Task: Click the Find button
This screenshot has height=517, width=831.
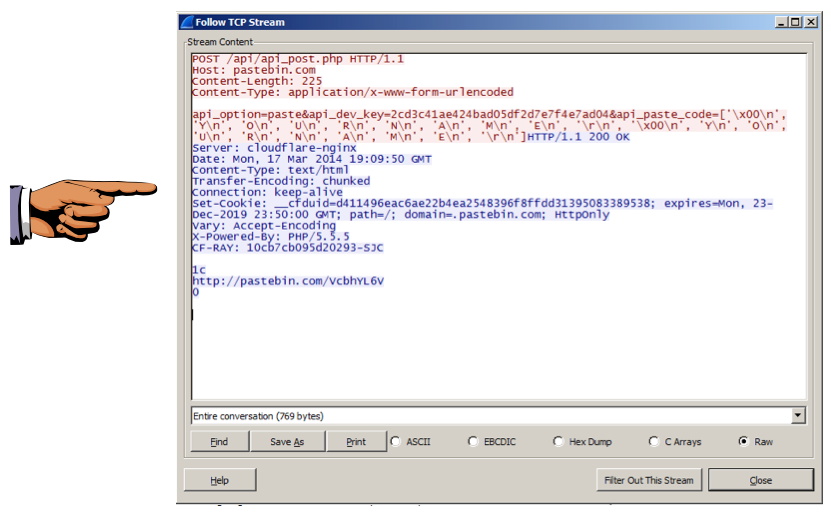Action: pyautogui.click(x=219, y=441)
